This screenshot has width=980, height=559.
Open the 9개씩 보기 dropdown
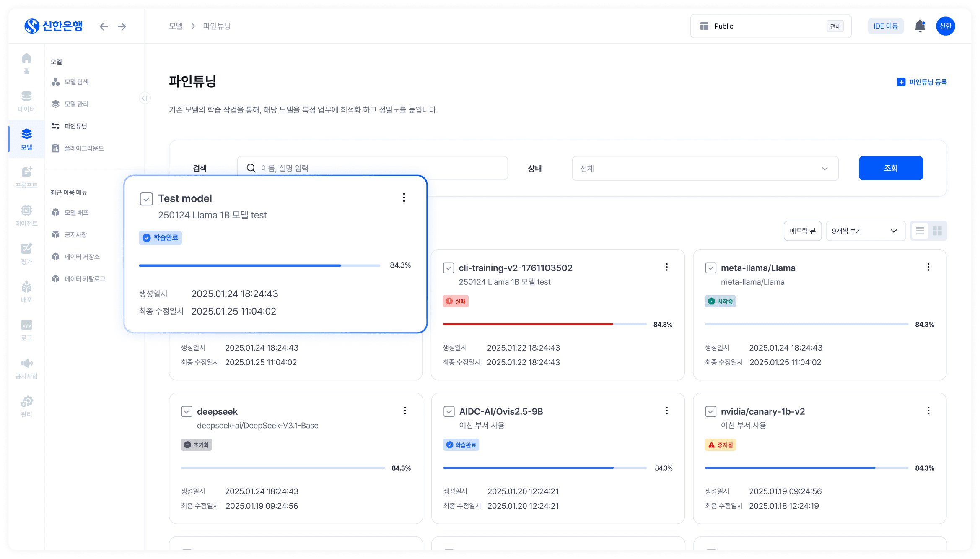[865, 231]
